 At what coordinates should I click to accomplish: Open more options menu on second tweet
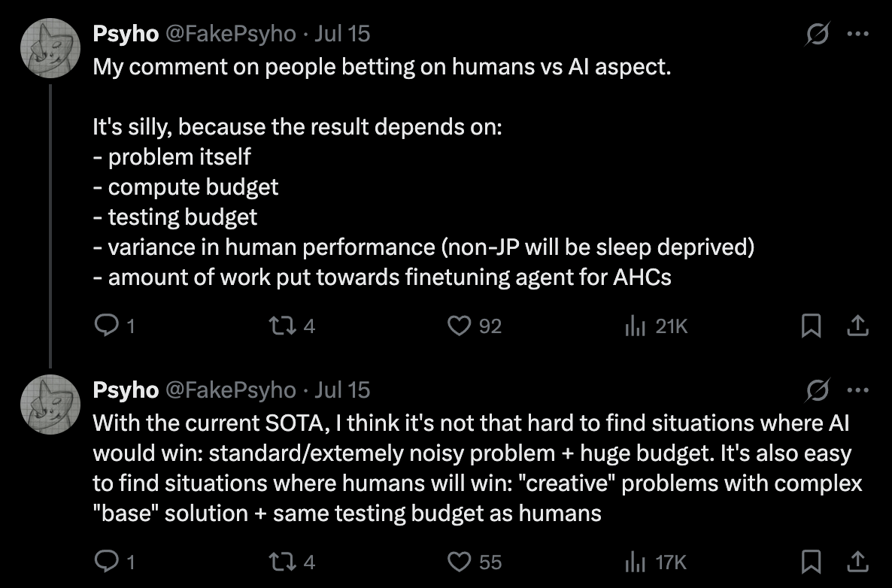click(858, 390)
